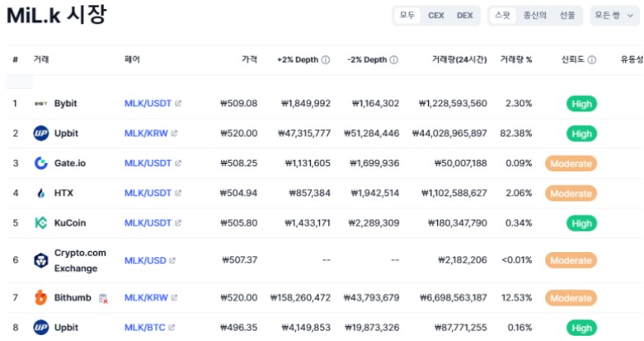Click the Moderate badge for Gate.io
The image size is (644, 341).
(571, 164)
